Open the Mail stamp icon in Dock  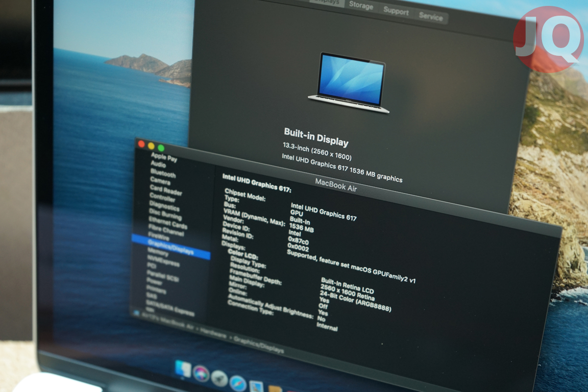pyautogui.click(x=256, y=387)
